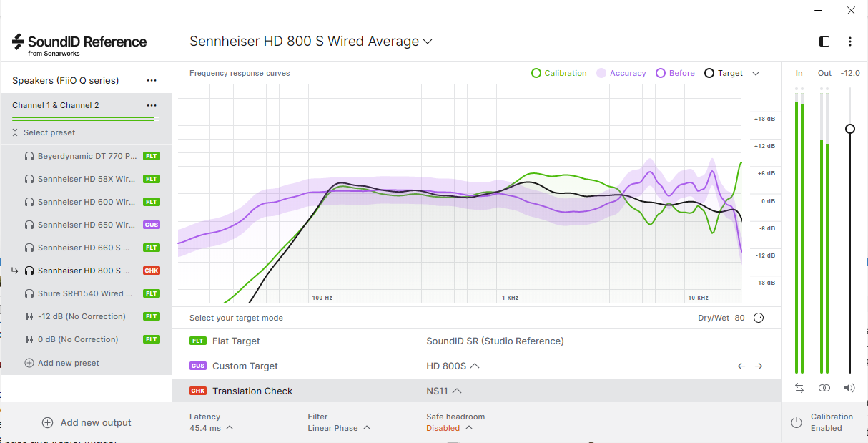The width and height of the screenshot is (868, 443).
Task: Toggle the sidebar panel layout icon
Action: coord(824,42)
